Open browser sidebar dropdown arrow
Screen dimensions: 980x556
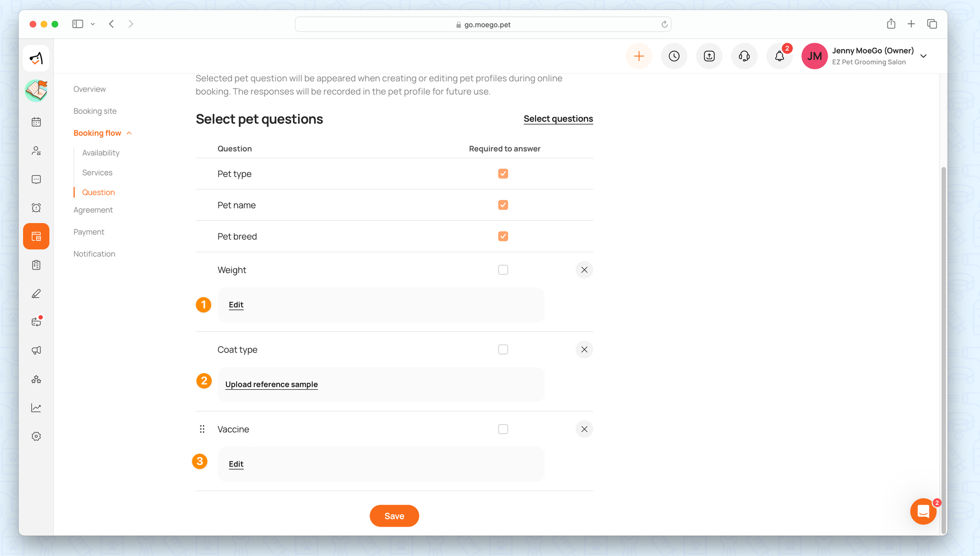[x=93, y=24]
